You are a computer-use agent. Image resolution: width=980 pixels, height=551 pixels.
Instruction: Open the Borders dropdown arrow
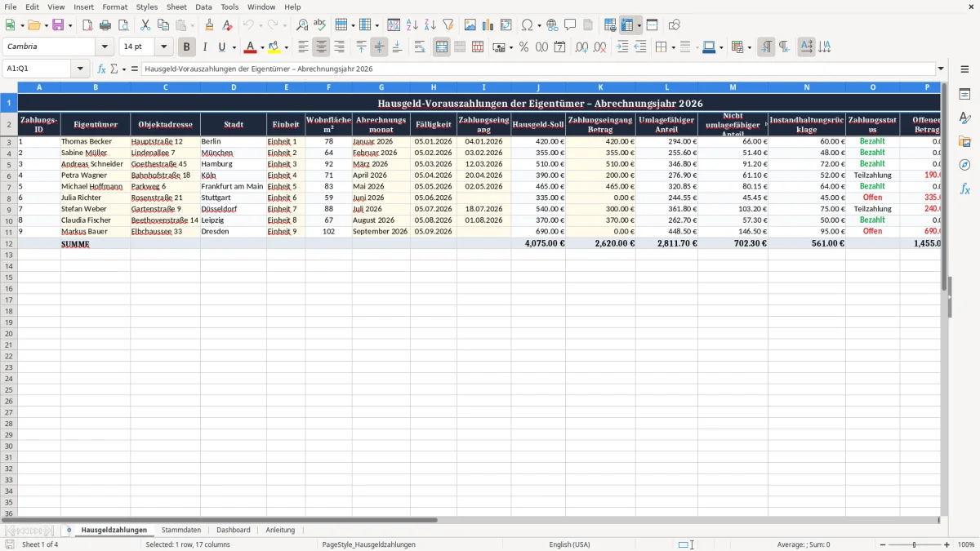coord(673,47)
